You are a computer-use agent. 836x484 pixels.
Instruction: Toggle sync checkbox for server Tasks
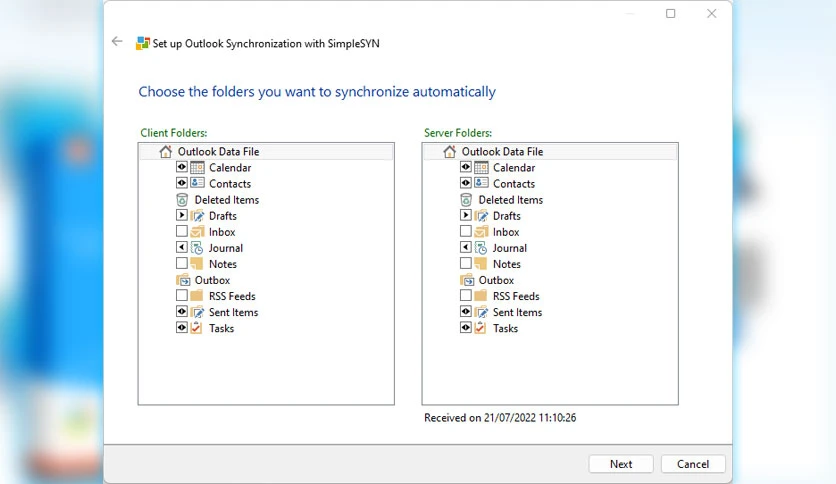466,327
